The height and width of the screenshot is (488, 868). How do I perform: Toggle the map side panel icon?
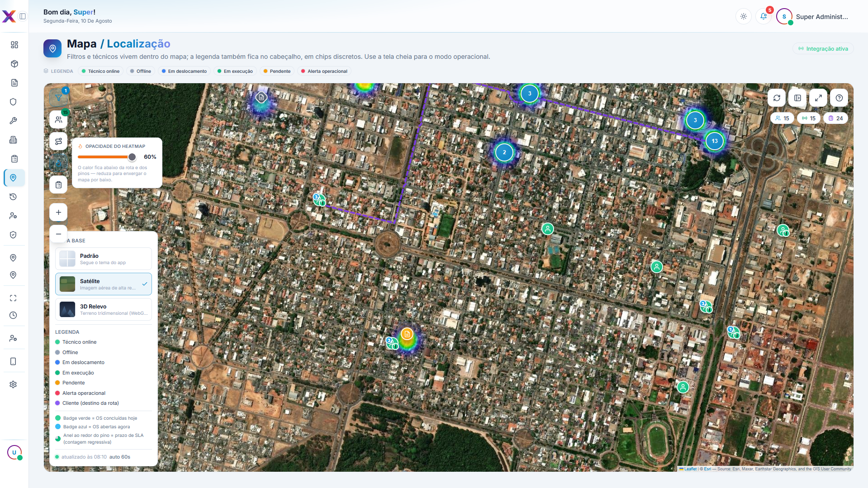click(797, 98)
